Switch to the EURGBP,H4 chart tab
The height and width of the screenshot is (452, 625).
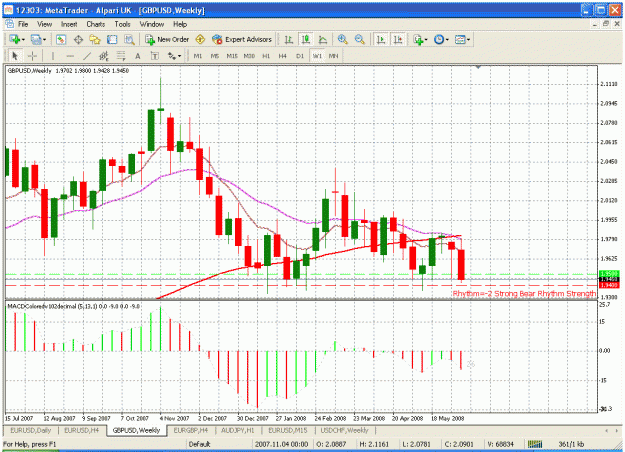pyautogui.click(x=191, y=430)
